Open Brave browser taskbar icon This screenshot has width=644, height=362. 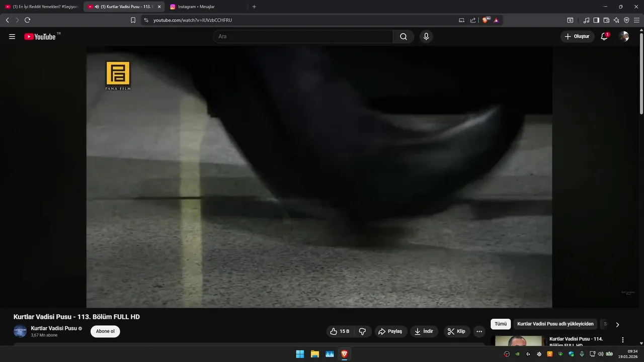pos(344,354)
